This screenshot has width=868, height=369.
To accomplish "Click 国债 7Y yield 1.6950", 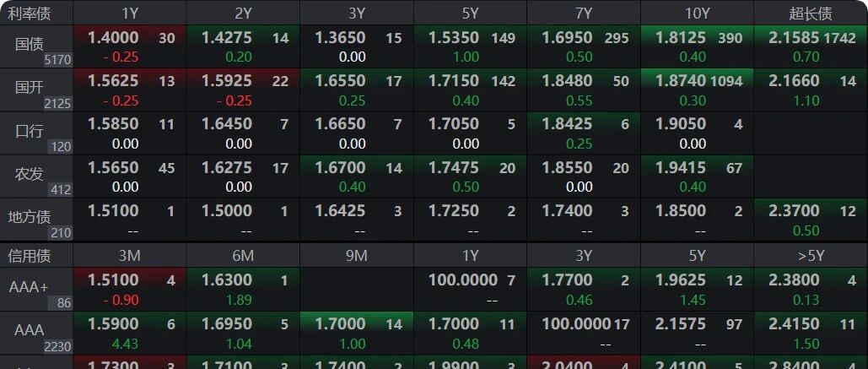I will [568, 38].
